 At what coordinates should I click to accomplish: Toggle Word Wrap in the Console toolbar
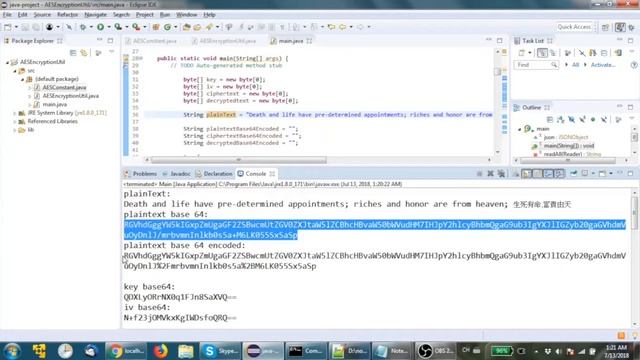tap(538, 173)
